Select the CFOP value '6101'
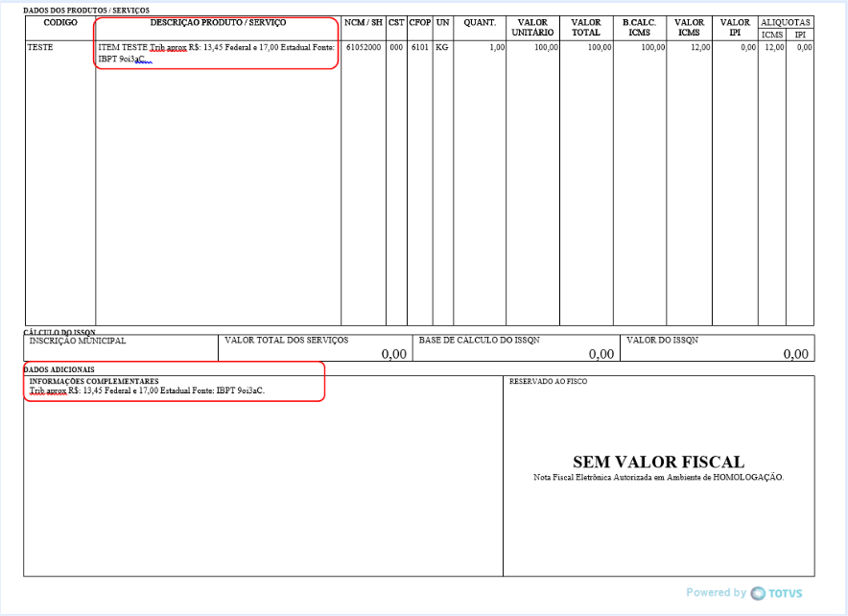This screenshot has width=848, height=616. tap(419, 48)
